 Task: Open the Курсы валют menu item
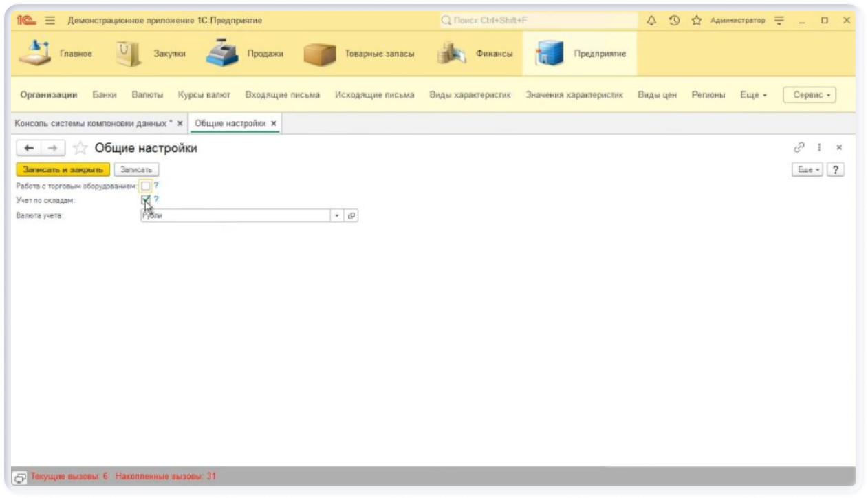click(204, 95)
